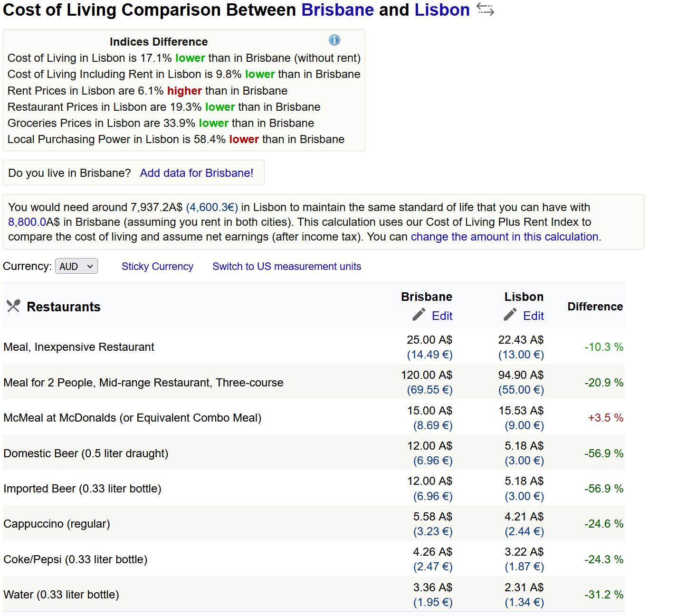The height and width of the screenshot is (616, 677).
Task: Click the +3.5 % McMeal difference value
Action: (x=605, y=418)
